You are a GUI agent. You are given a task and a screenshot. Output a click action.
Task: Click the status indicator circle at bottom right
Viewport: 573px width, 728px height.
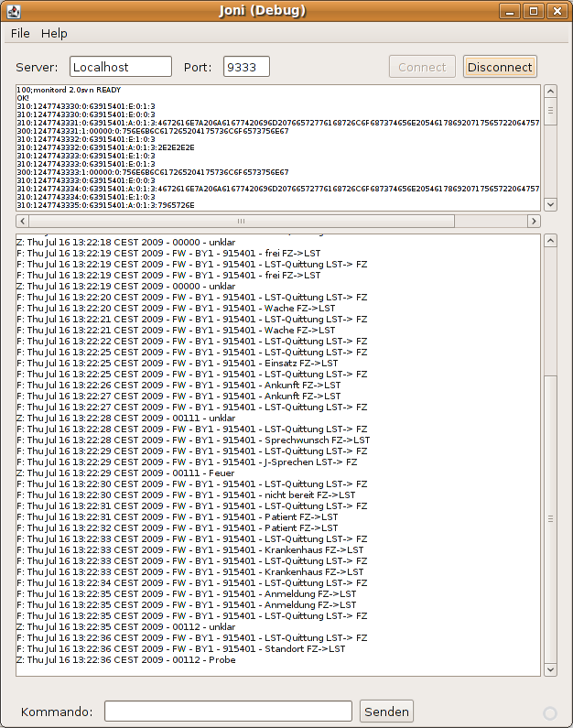pyautogui.click(x=550, y=712)
